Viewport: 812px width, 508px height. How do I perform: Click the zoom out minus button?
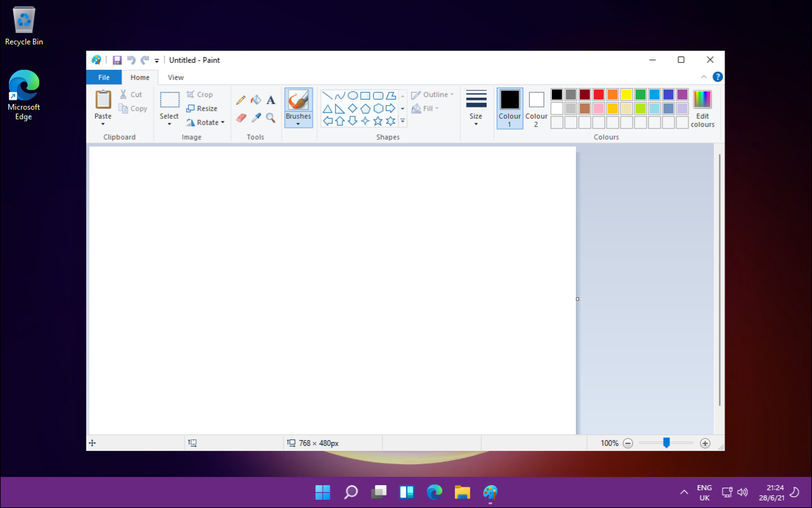point(628,443)
